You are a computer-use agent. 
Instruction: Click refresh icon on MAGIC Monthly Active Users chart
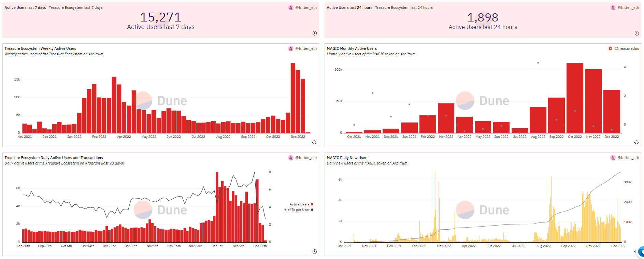[x=636, y=142]
